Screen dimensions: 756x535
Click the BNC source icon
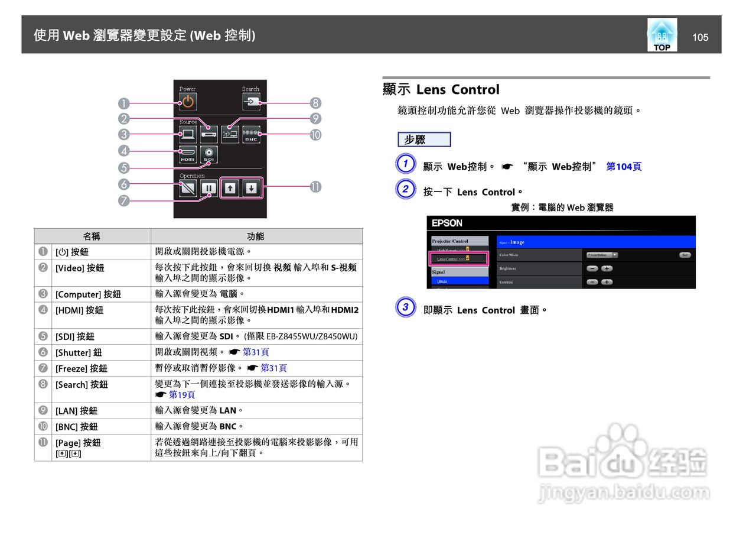(251, 134)
